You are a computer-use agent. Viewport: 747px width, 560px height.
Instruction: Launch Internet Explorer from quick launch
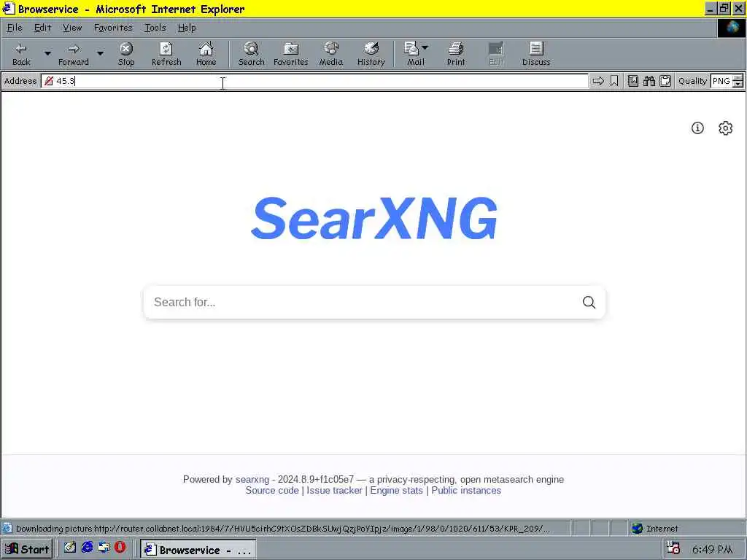pos(87,548)
